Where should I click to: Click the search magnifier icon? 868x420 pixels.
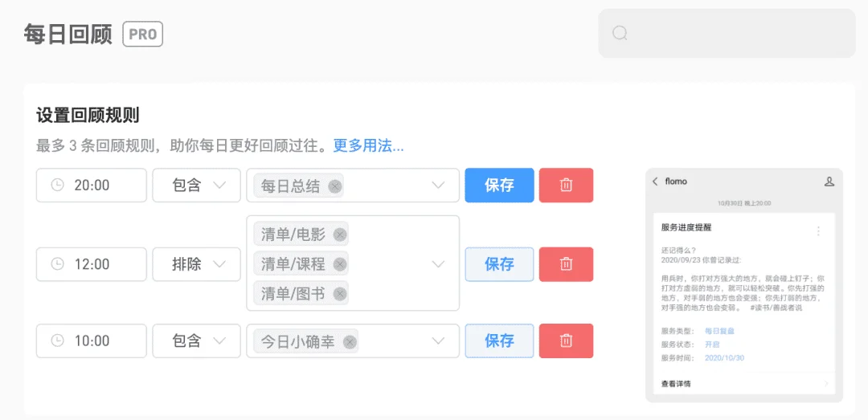620,33
